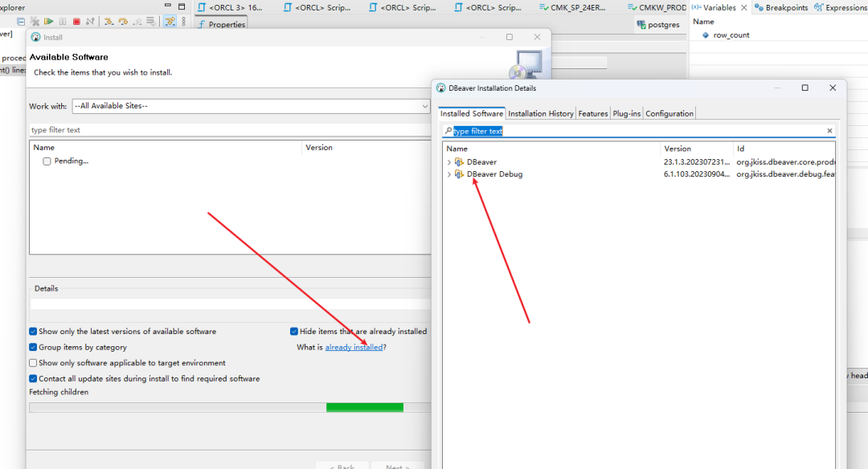Click clear X in Installation Details filter
Screen dimensions: 868x469
829,131
